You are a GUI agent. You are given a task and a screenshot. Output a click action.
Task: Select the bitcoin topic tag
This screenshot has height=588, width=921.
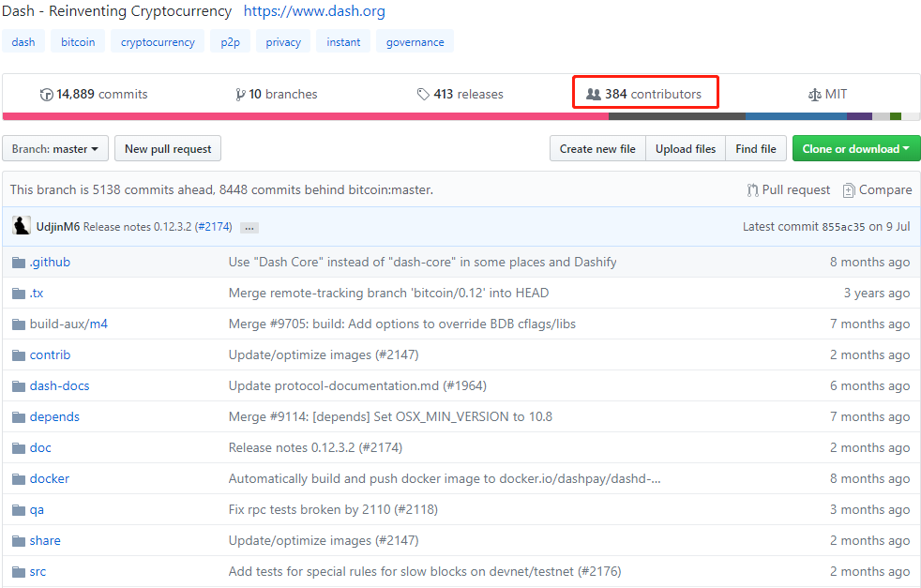78,41
